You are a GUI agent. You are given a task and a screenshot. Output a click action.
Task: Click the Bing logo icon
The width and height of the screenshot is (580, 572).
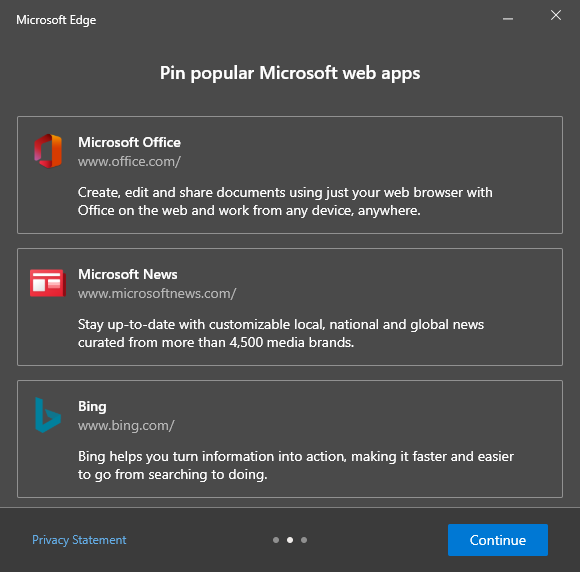click(x=48, y=415)
